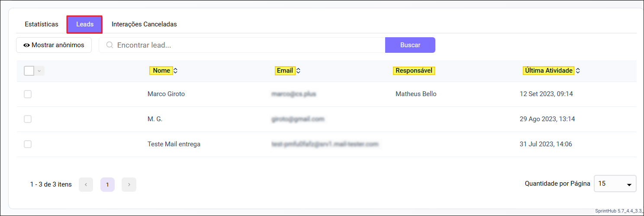This screenshot has width=644, height=216.
Task: Sort leads by Nome column arrows
Action: point(175,71)
